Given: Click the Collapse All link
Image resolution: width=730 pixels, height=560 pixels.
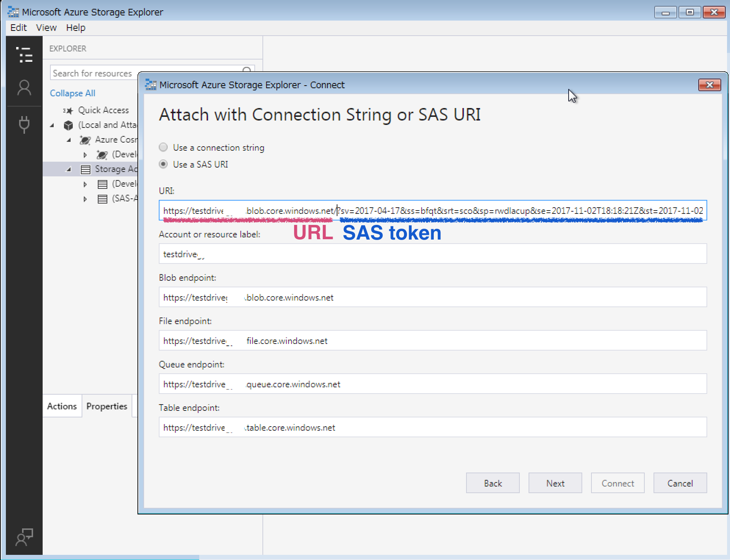Looking at the screenshot, I should point(72,93).
